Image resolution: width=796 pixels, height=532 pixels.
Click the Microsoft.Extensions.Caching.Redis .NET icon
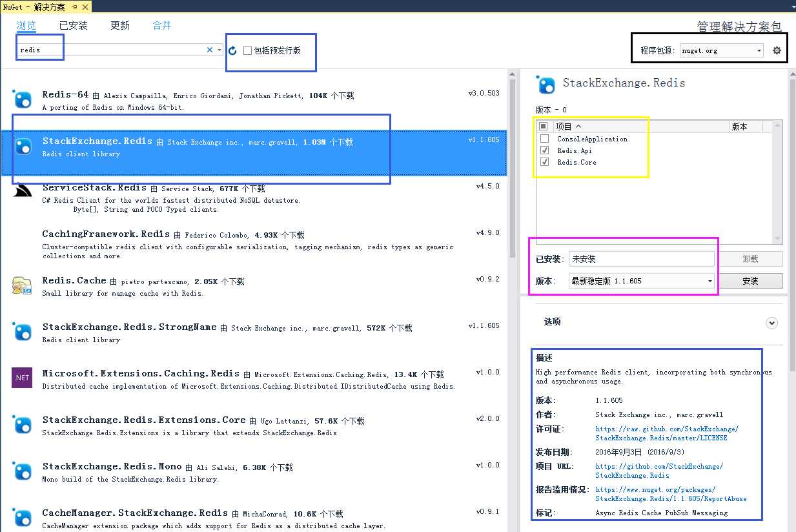pos(22,378)
